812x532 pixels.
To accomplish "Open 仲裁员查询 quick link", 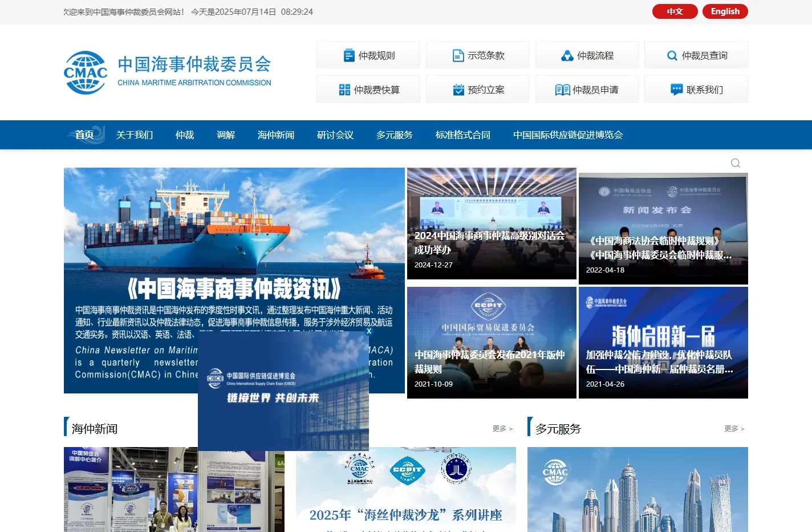I will pos(696,55).
